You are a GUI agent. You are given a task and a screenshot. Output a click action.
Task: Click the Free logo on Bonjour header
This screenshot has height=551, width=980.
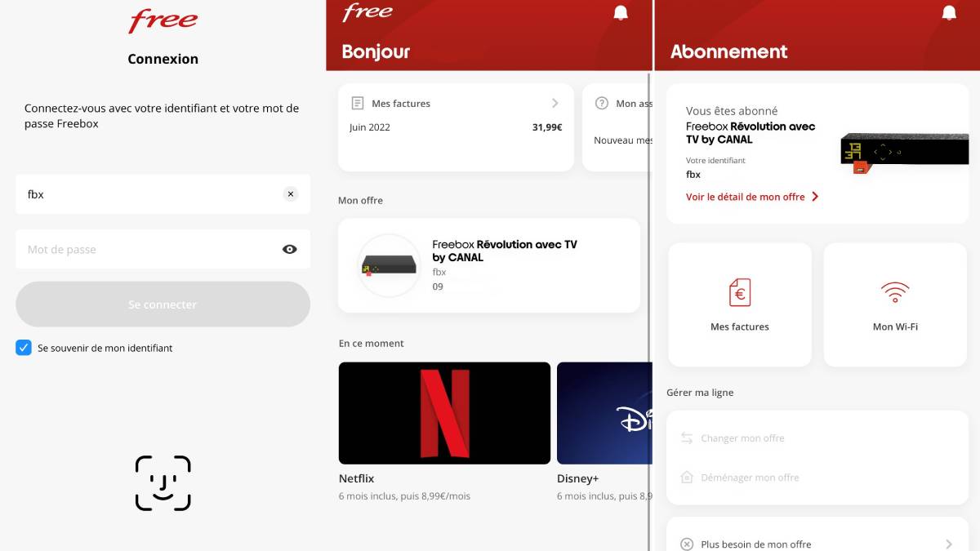pyautogui.click(x=368, y=12)
